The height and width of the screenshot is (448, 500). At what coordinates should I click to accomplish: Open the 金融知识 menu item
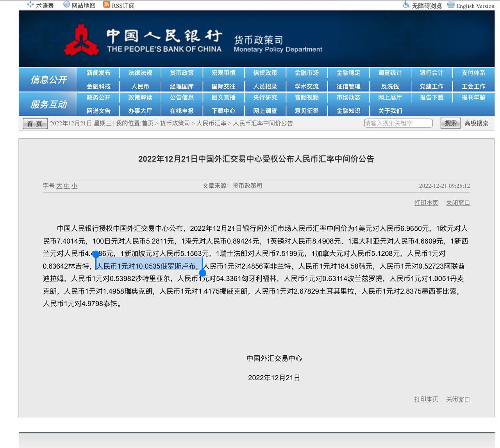(348, 111)
